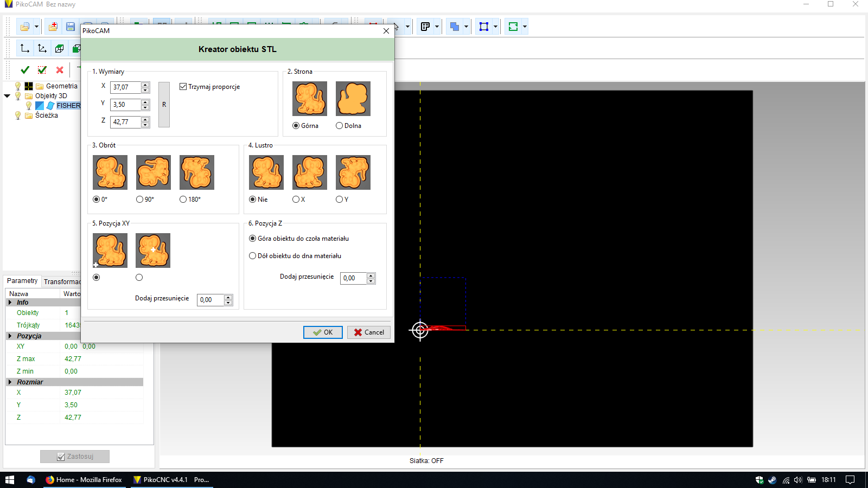Open dropdown arrow next to layout panel icon
This screenshot has height=488, width=868.
pos(437,27)
